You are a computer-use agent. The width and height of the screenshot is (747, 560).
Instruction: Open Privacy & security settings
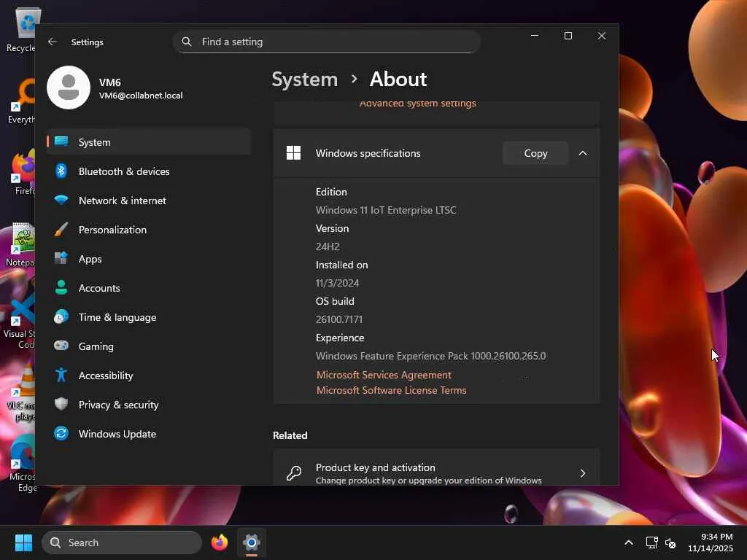point(149,405)
